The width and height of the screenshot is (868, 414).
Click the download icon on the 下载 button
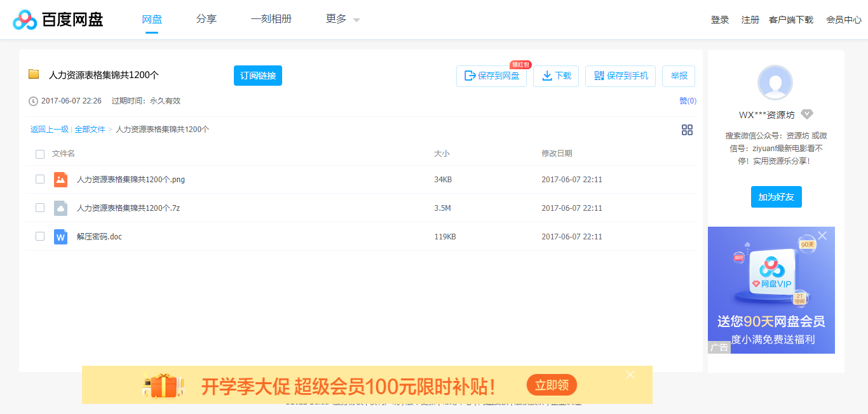tap(546, 76)
